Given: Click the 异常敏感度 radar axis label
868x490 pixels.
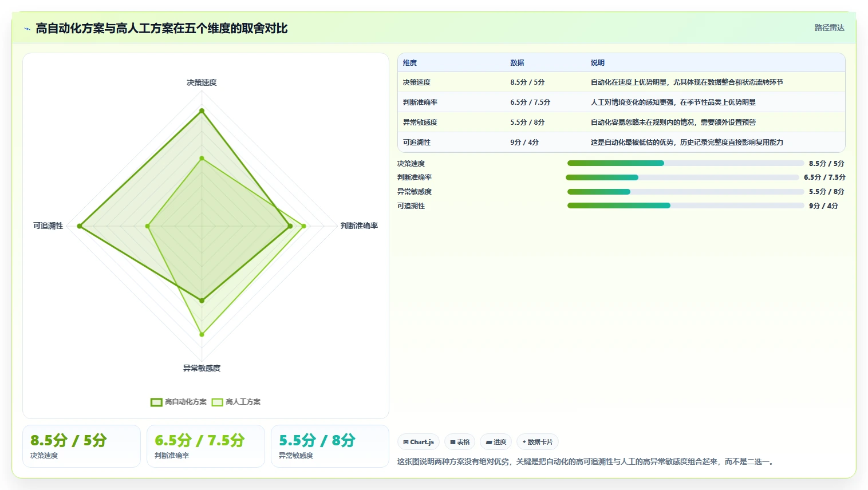Looking at the screenshot, I should point(202,368).
